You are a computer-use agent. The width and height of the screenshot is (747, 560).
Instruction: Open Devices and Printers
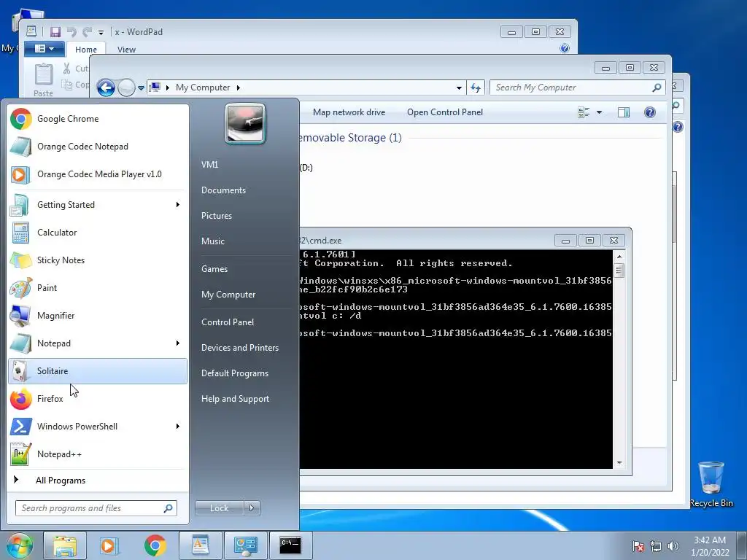tap(239, 348)
